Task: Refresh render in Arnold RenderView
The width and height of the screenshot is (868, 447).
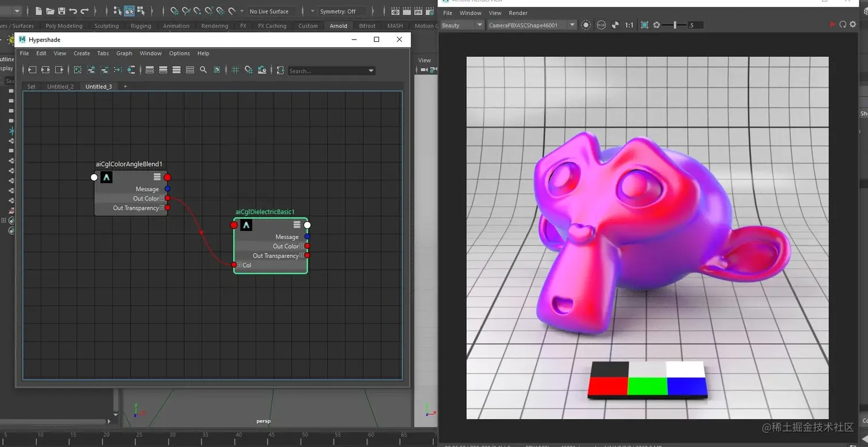Action: (843, 25)
